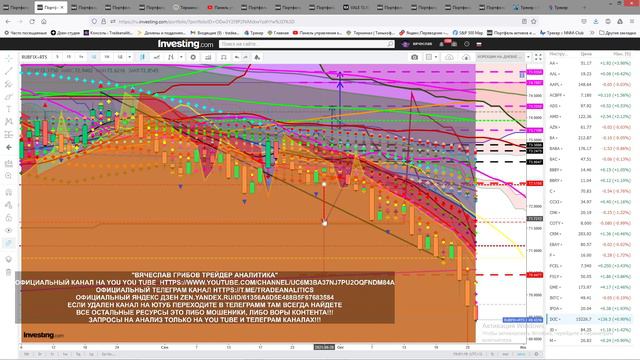Select the AAPL row in watchlist
The height and width of the screenshot is (360, 640).
589,84
